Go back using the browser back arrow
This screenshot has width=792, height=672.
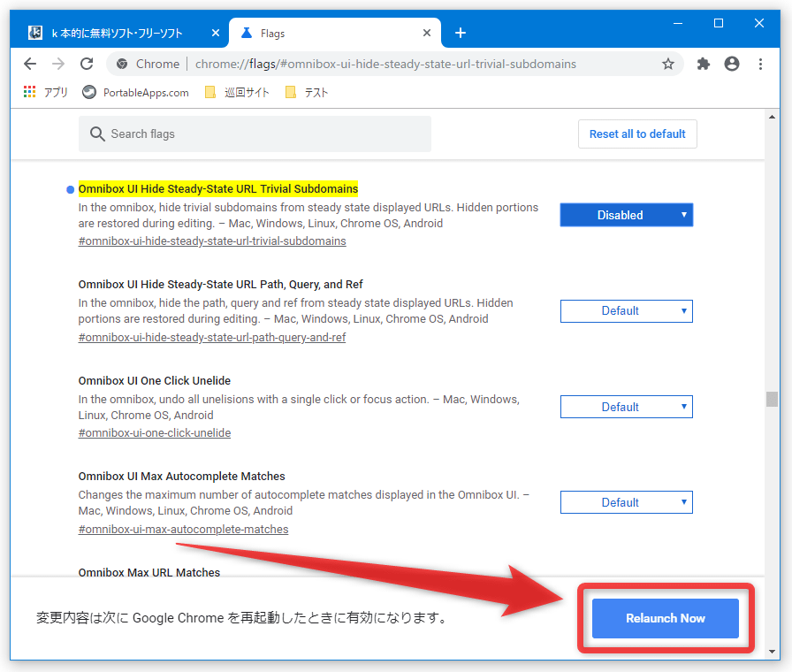30,65
